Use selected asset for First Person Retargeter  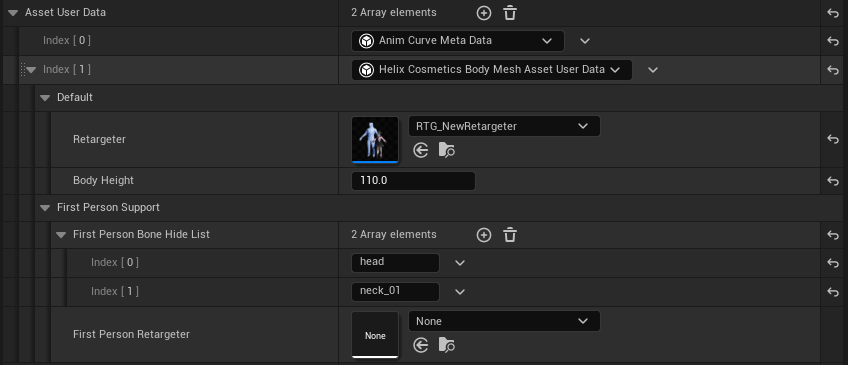[421, 345]
